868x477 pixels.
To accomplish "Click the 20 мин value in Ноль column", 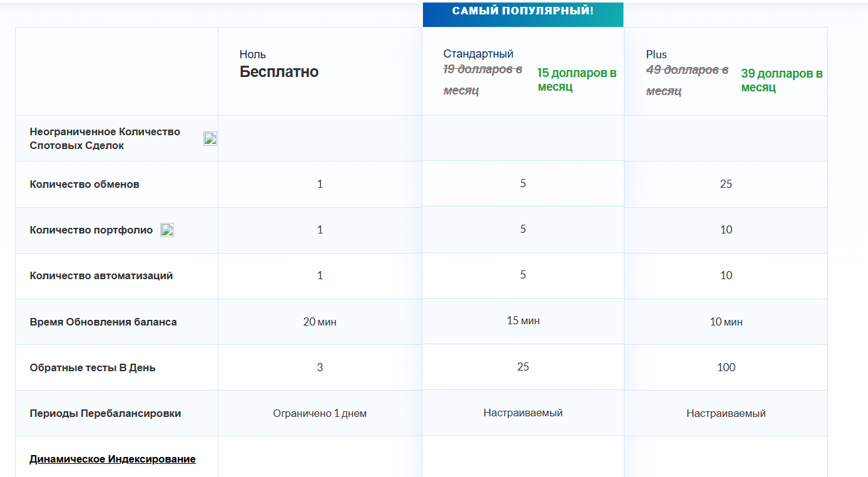I will pyautogui.click(x=320, y=322).
